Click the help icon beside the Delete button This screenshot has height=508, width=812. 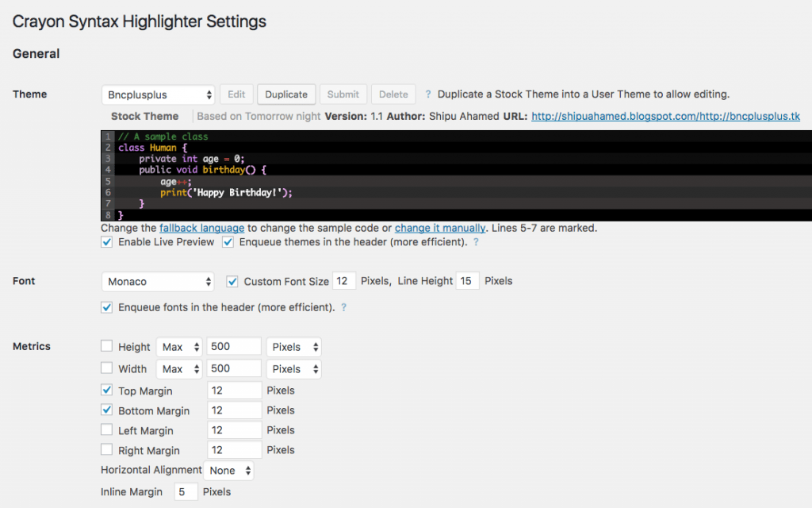(428, 94)
